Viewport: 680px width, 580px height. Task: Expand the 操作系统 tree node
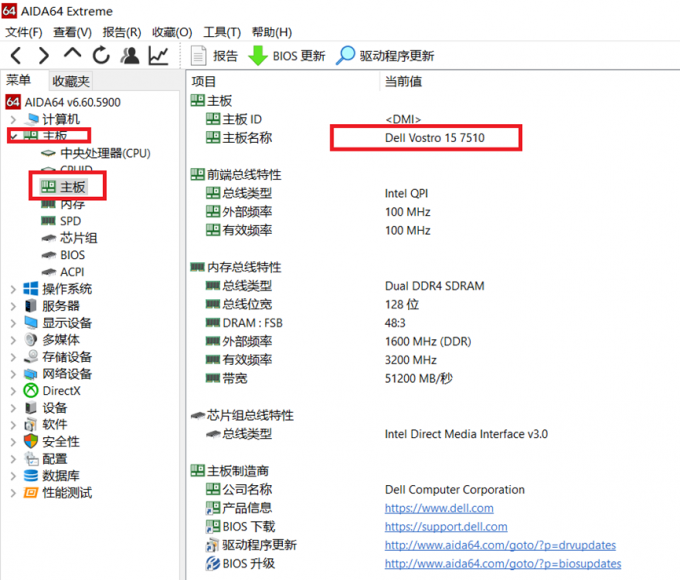[x=13, y=289]
